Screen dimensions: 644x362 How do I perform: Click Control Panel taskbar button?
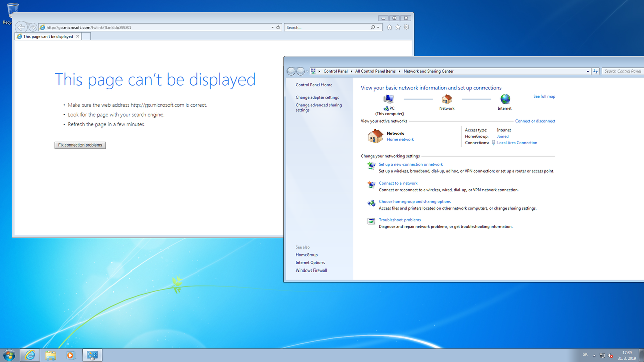tap(92, 355)
